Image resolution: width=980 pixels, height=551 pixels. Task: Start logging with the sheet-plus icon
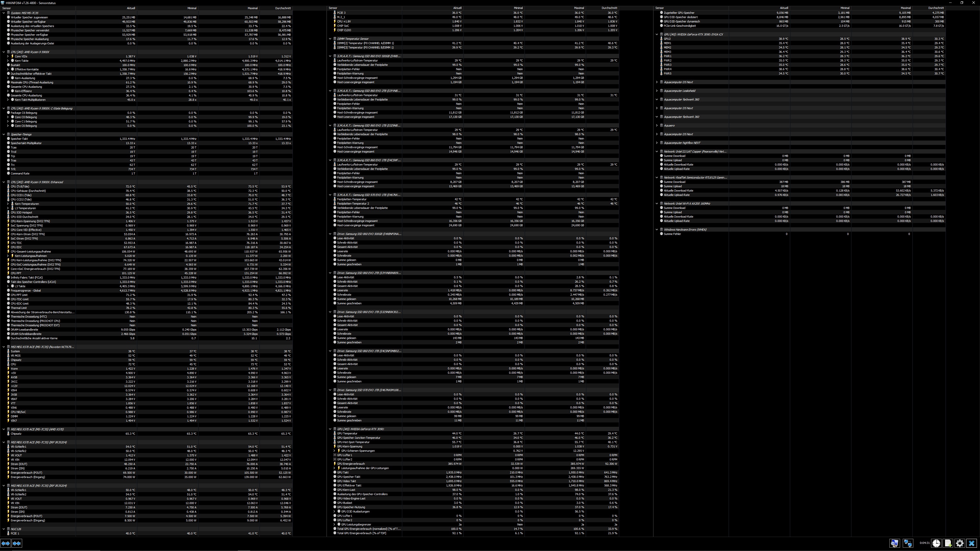(948, 543)
